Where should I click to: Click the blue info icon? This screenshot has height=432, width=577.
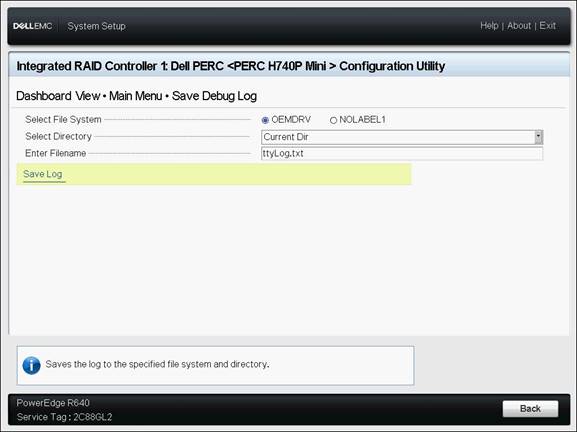click(x=32, y=365)
